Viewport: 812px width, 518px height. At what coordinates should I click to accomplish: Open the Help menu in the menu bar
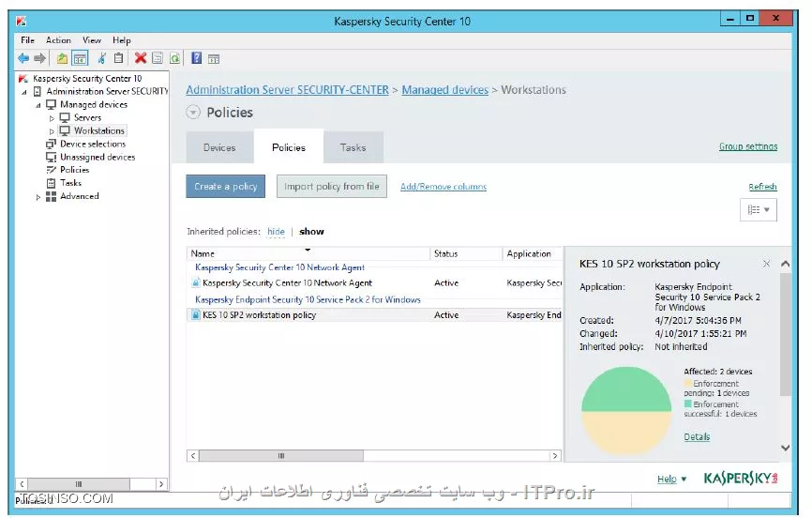122,40
